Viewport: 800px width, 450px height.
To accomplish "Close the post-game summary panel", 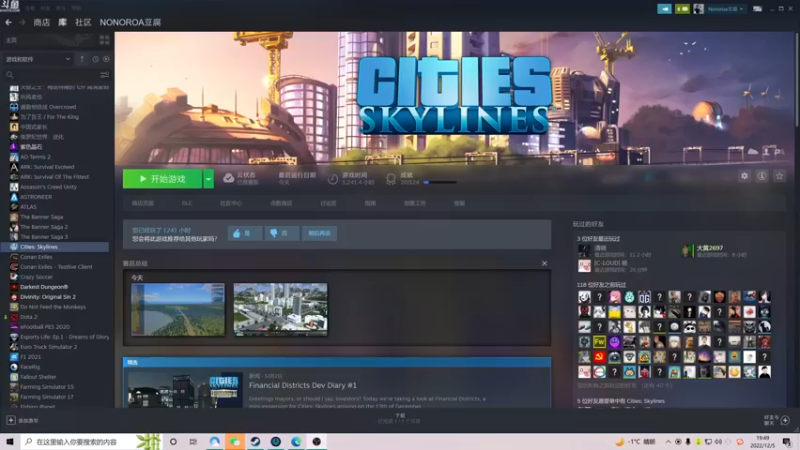I will tap(544, 263).
